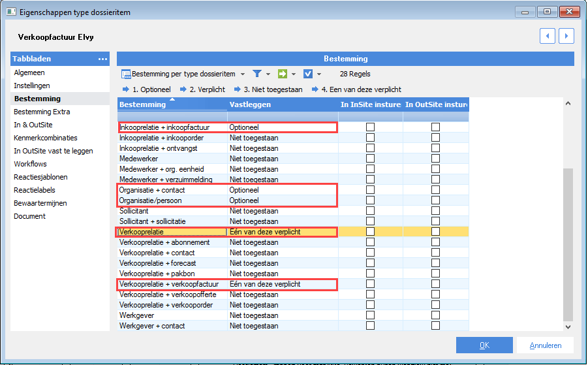Select the Medewerker + verzuimmelding row
This screenshot has width=588, height=365.
coord(293,180)
